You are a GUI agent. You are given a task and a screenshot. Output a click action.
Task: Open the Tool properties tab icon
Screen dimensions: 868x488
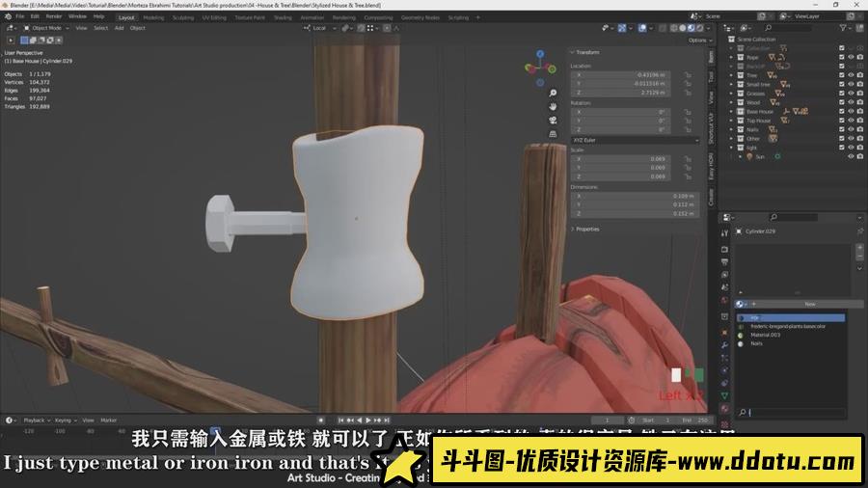[724, 233]
